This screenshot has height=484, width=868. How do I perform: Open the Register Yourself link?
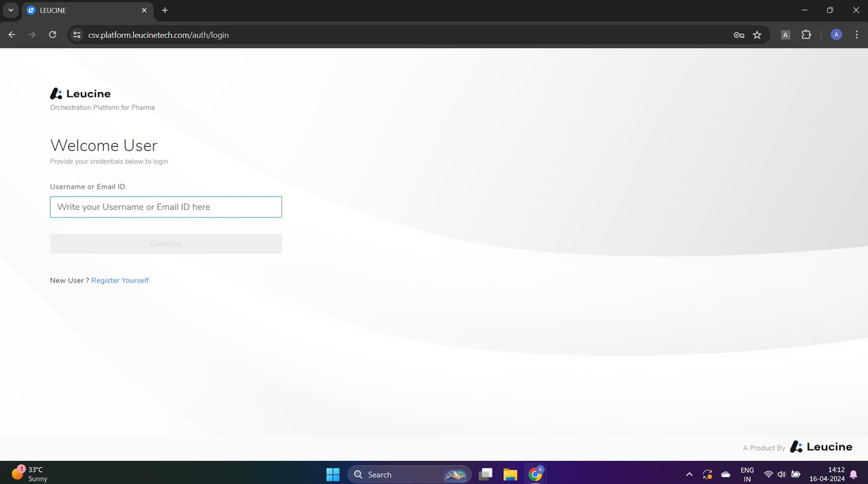(x=119, y=280)
